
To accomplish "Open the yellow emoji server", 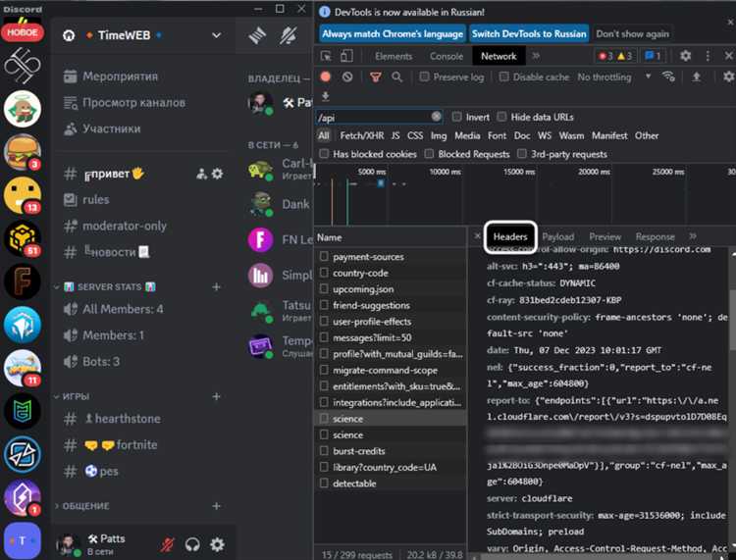I will click(22, 194).
